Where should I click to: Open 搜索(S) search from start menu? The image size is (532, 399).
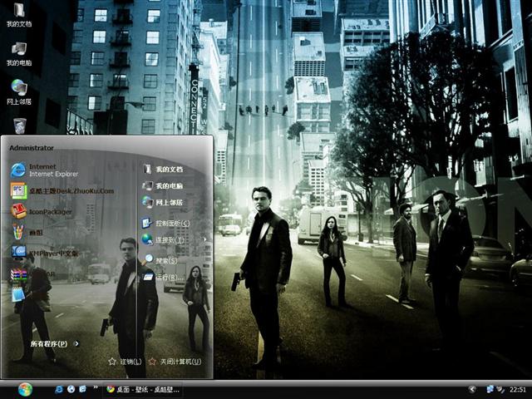coord(160,260)
